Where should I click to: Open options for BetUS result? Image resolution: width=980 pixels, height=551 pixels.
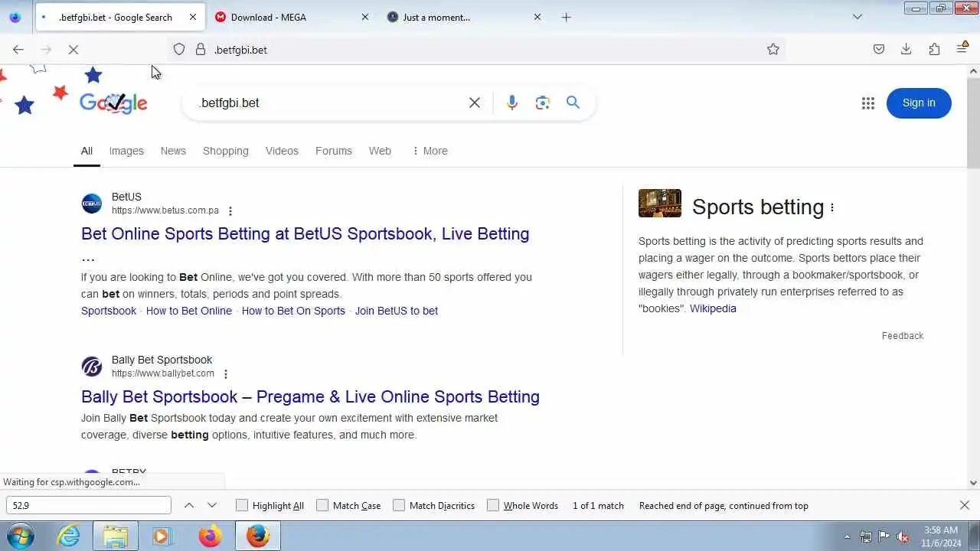point(230,211)
